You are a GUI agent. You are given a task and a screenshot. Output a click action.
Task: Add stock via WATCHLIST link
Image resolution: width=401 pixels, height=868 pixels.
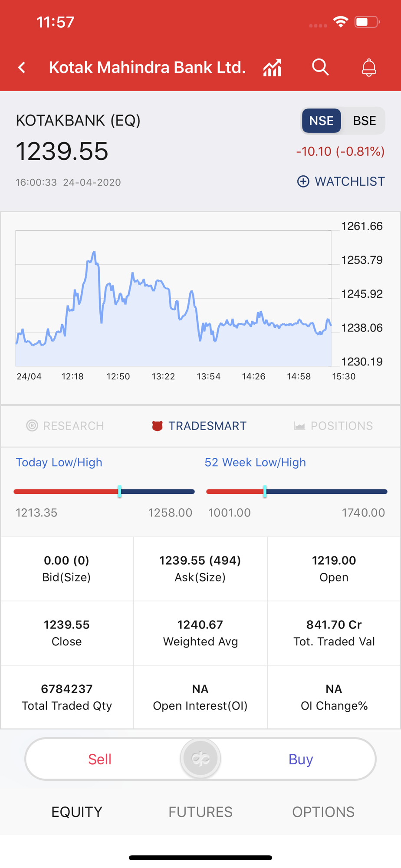coord(341,181)
